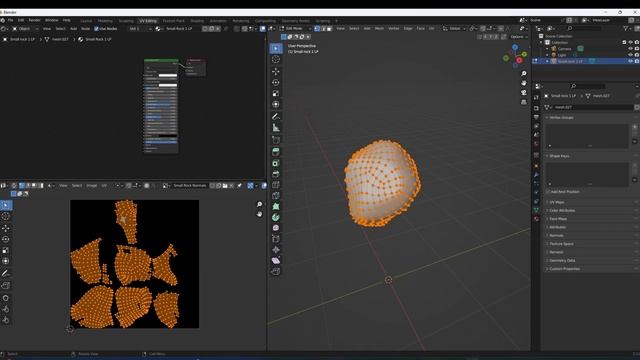The image size is (640, 360).
Task: Select the Knife tool
Action: tap(276, 196)
